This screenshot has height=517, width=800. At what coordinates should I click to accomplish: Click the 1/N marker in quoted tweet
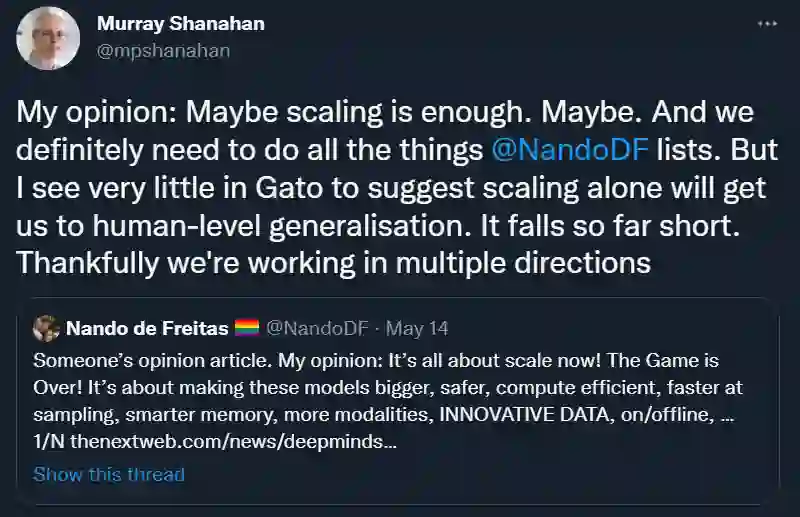[x=50, y=441]
